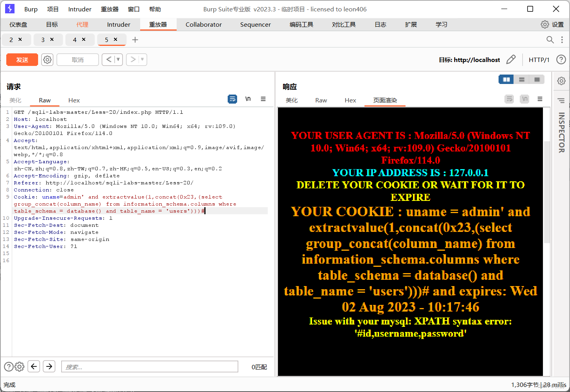This screenshot has height=392, width=570.
Task: Click Cookie header line in request
Action: tap(140, 204)
